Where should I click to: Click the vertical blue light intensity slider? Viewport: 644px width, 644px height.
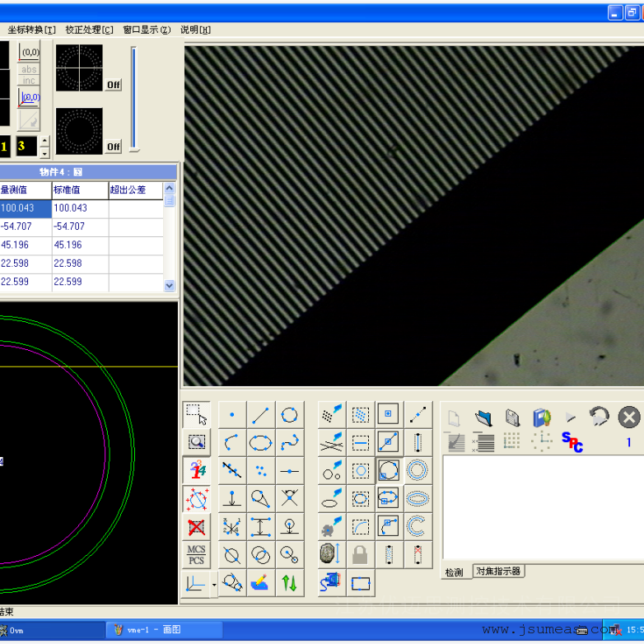pyautogui.click(x=134, y=99)
